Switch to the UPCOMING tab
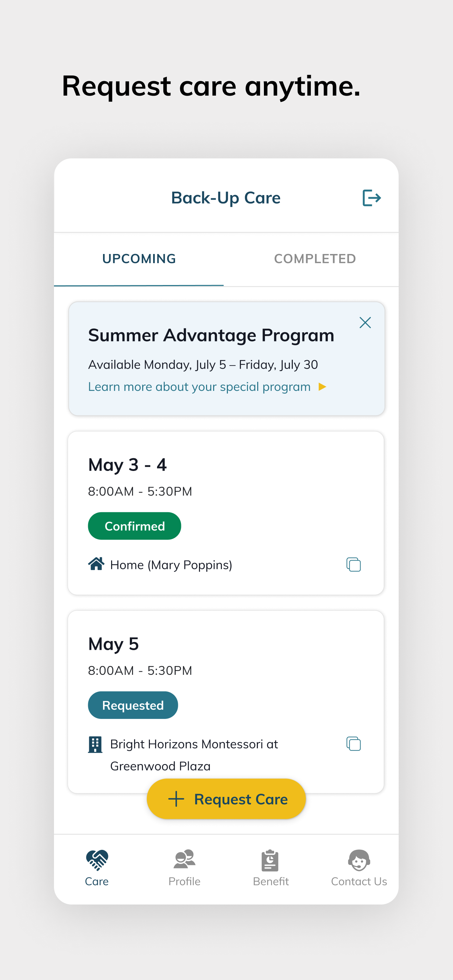Image resolution: width=453 pixels, height=980 pixels. pos(139,259)
